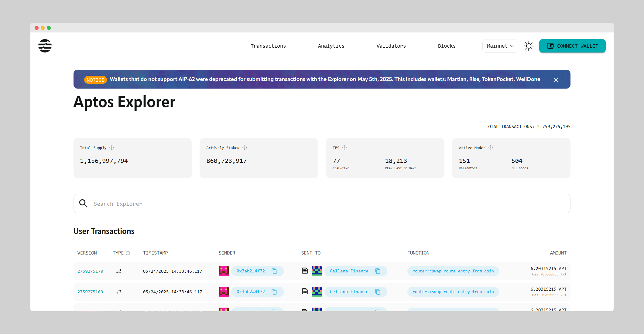Viewport: 644px width, 334px height.
Task: Click the Actively Staked info icon
Action: (x=245, y=148)
